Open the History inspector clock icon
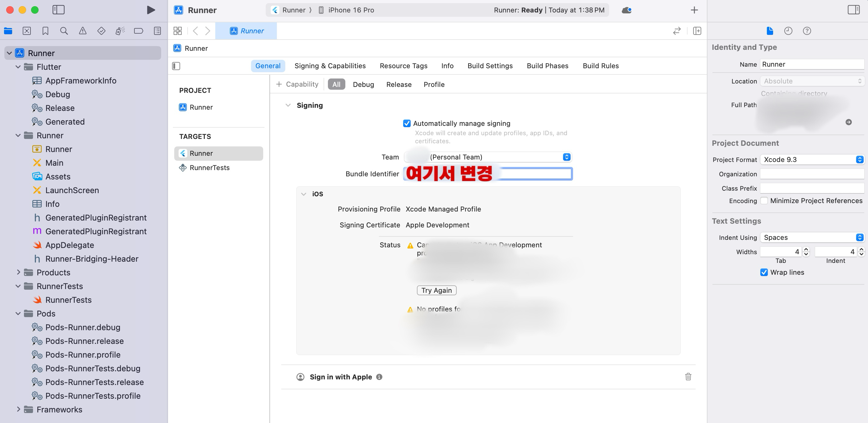Viewport: 868px width, 423px height. 788,31
